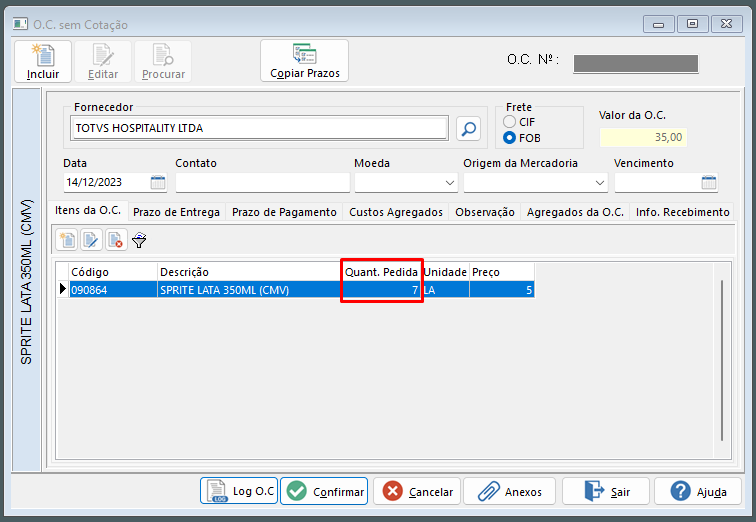Open the Vencimento calendar picker icon

[709, 183]
